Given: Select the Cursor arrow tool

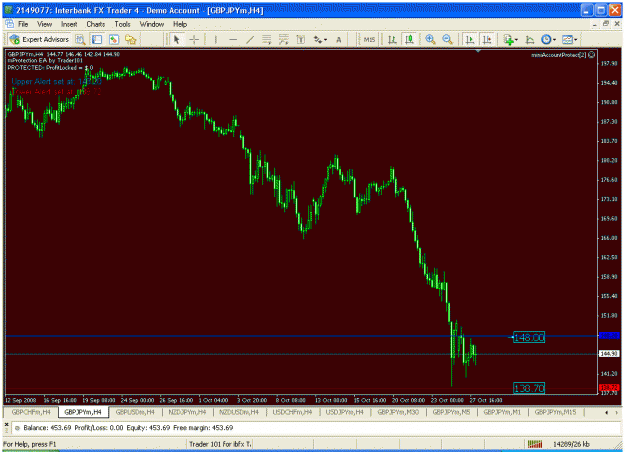Looking at the screenshot, I should (x=177, y=39).
